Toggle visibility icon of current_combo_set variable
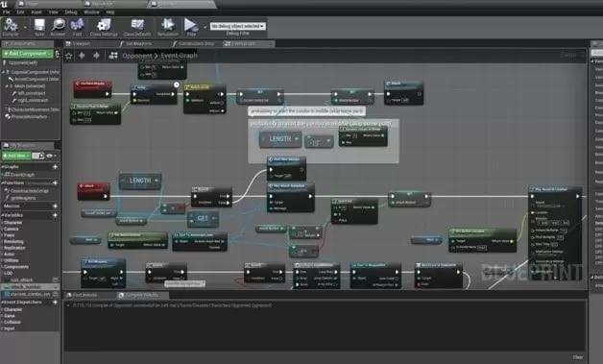The height and width of the screenshot is (364, 603). tap(56, 294)
